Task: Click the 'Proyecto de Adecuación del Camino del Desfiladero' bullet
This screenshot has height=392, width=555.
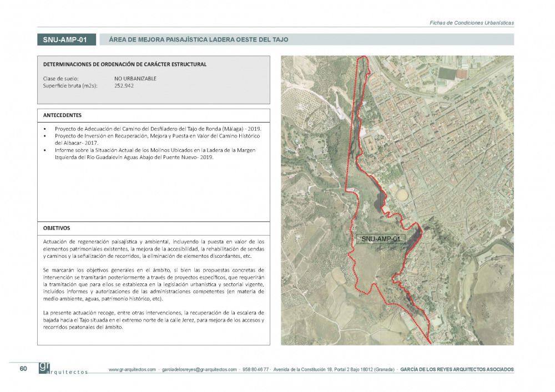Action: coord(158,129)
